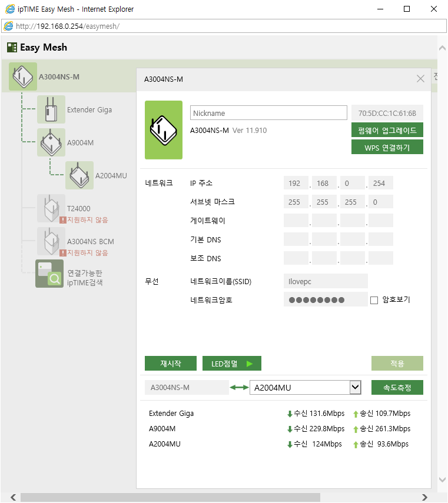Click the LED점멸 button
Viewport: 448px width, 503px height.
click(x=232, y=364)
